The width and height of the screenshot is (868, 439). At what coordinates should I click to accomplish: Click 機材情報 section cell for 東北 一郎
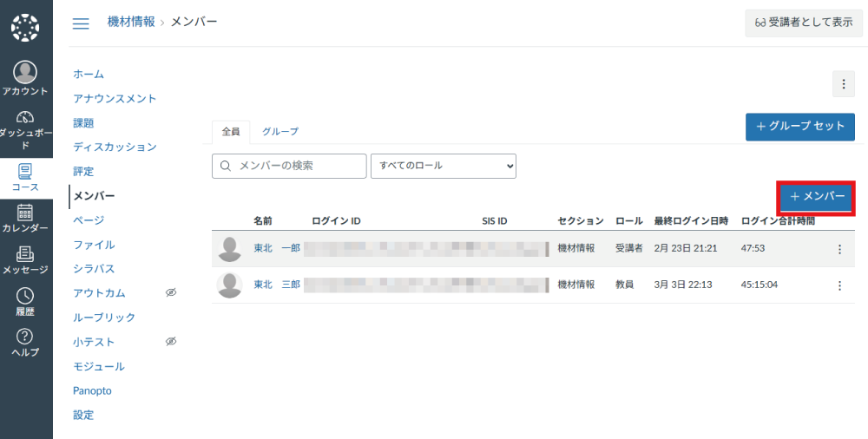576,248
